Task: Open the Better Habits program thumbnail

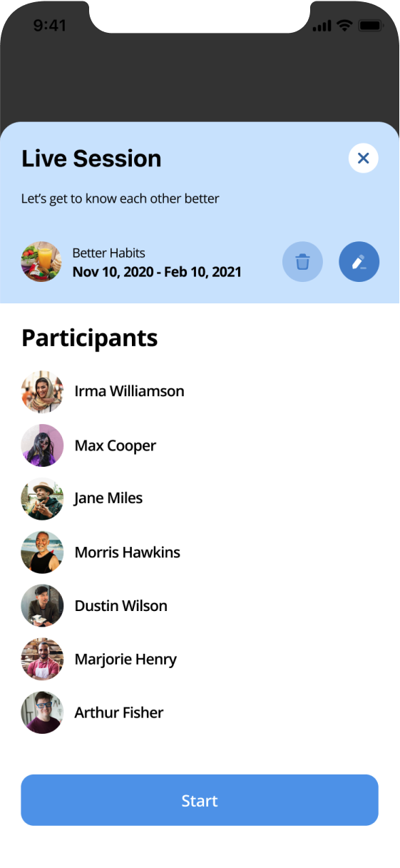Action: coord(41,262)
